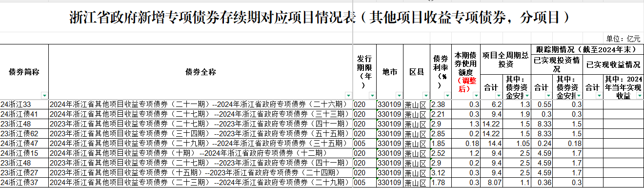
Task: Click the bond rate cell showing 3.12
Action: [441, 172]
